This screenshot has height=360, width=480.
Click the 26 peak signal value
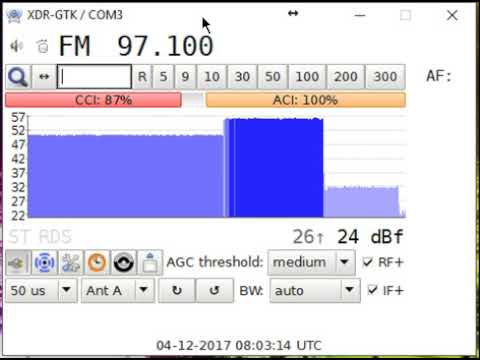[308, 237]
